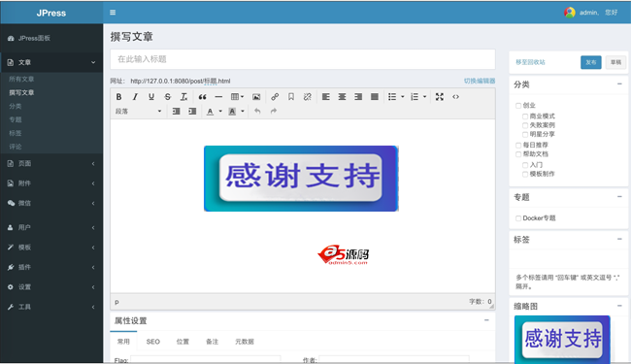
Task: Open the table insert dropdown
Action: 237,97
